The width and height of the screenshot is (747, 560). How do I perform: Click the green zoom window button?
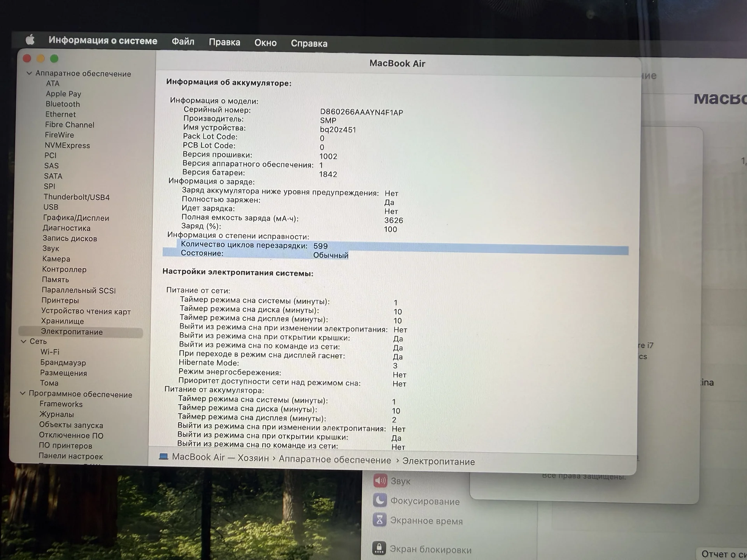pyautogui.click(x=54, y=59)
